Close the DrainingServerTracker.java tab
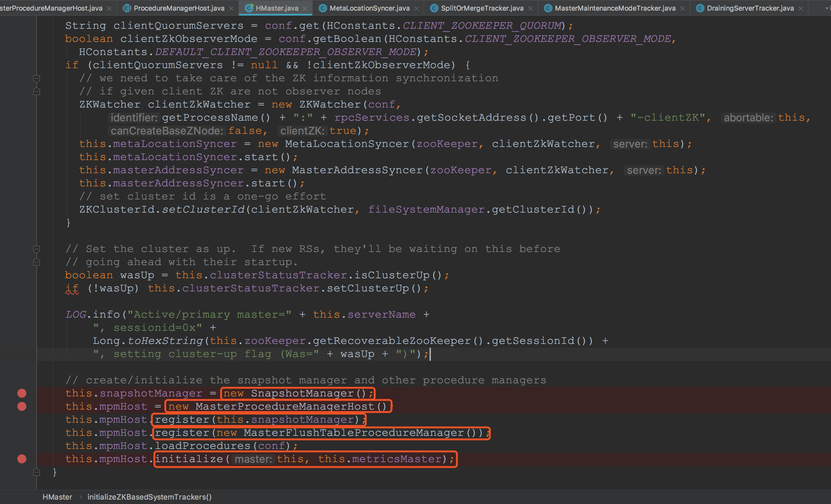 tap(801, 8)
